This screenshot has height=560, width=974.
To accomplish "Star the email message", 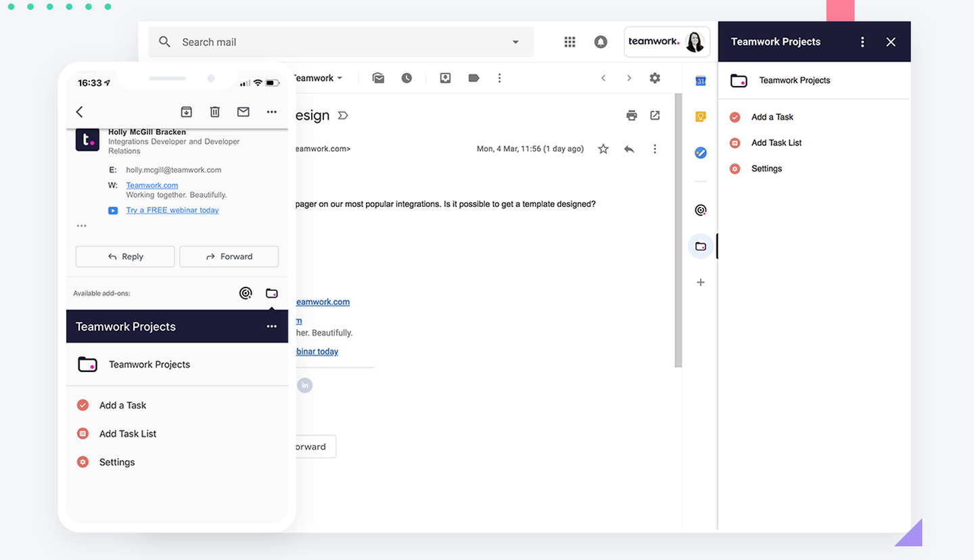I will pyautogui.click(x=603, y=149).
